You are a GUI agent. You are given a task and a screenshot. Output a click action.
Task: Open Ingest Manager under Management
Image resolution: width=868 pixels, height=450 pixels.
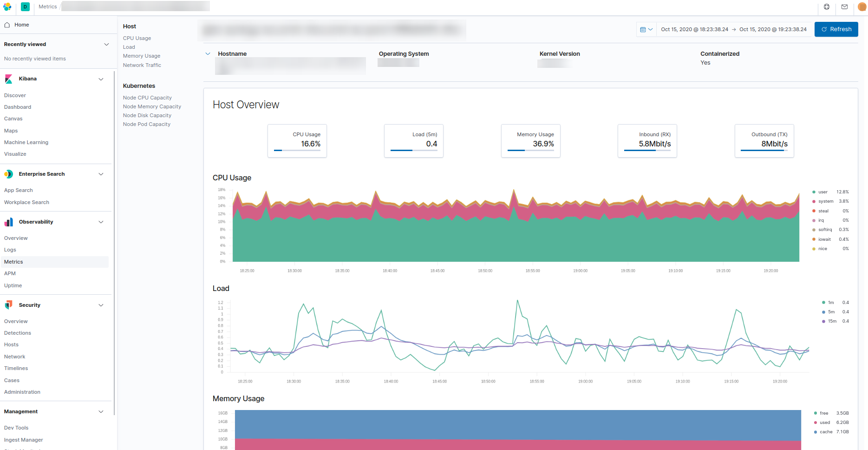coord(23,440)
